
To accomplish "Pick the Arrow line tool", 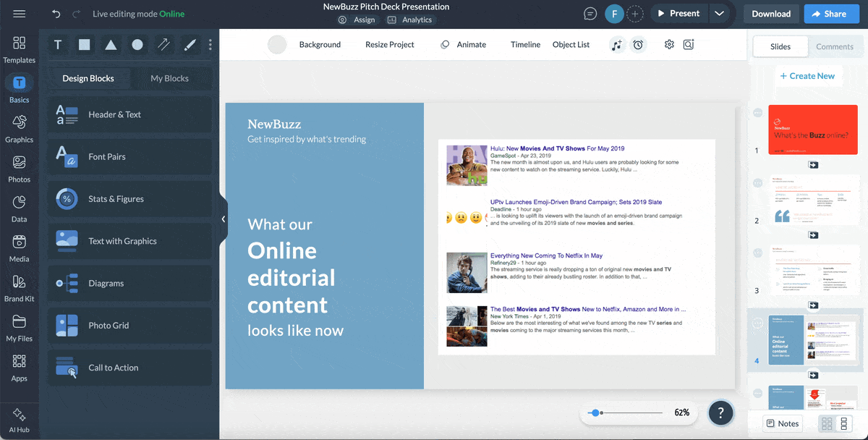I will coord(163,44).
